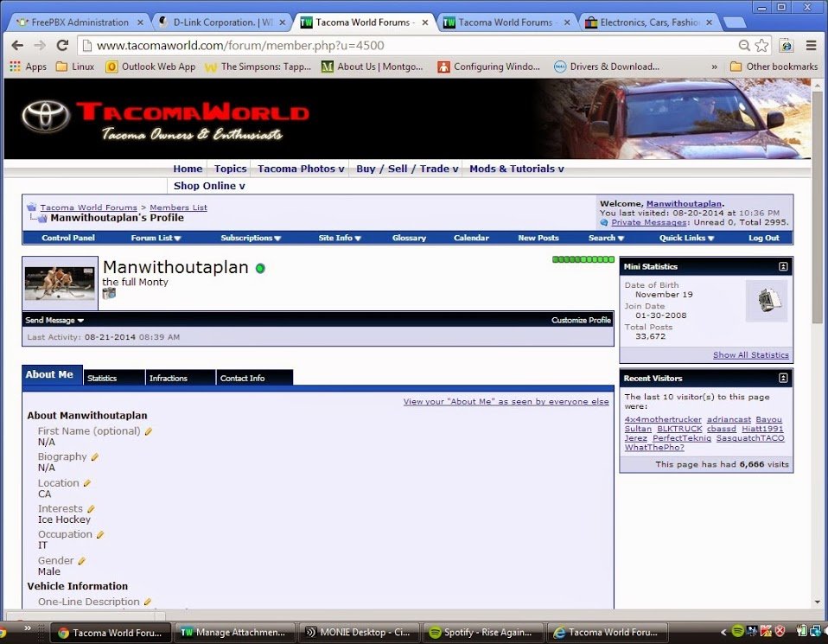The height and width of the screenshot is (644, 828).
Task: Click Customize Profile
Action: point(581,320)
